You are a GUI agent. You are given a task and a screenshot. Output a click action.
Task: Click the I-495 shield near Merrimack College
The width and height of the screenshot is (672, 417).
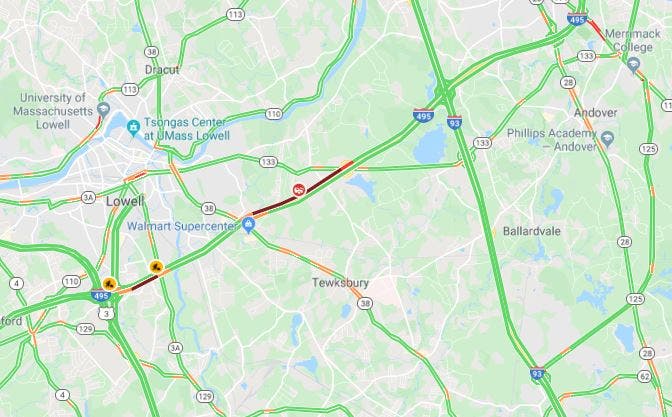[x=577, y=19]
